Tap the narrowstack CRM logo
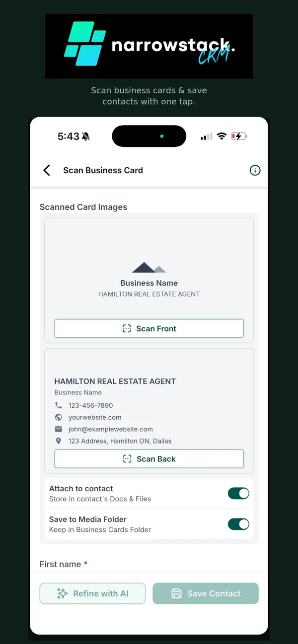This screenshot has height=644, width=298. coord(149,46)
